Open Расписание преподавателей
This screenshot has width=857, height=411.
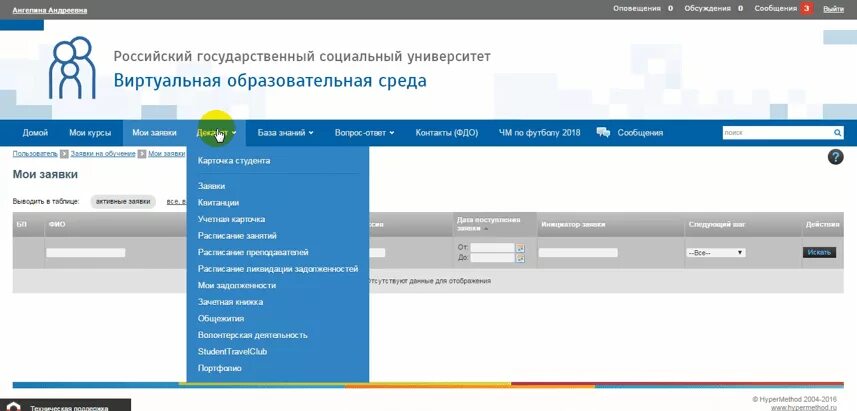point(253,253)
